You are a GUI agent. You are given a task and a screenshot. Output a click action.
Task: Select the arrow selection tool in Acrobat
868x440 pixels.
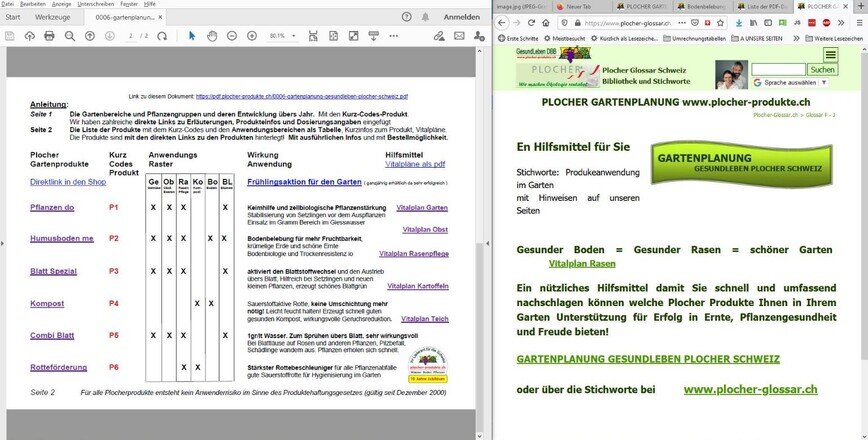[x=192, y=36]
